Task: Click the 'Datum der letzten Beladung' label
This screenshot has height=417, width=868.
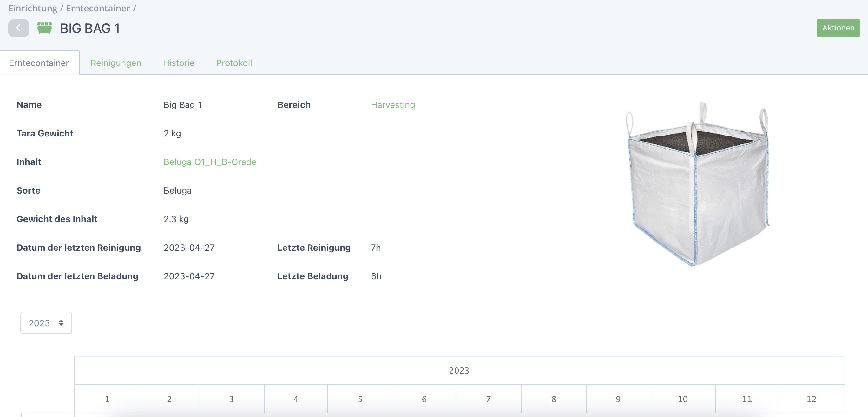Action: point(77,276)
